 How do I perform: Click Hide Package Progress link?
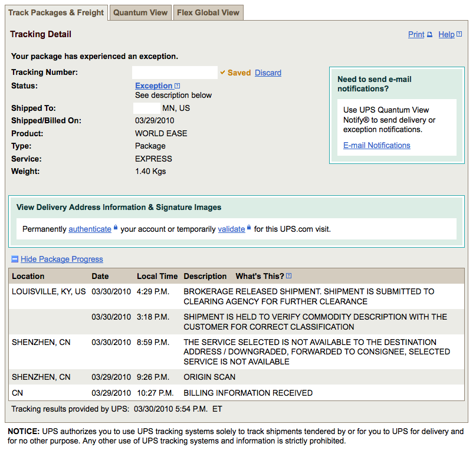pyautogui.click(x=62, y=259)
